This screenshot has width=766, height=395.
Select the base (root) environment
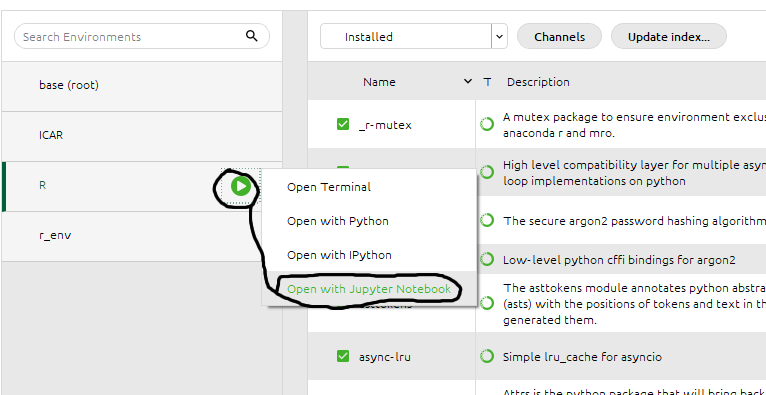point(142,85)
